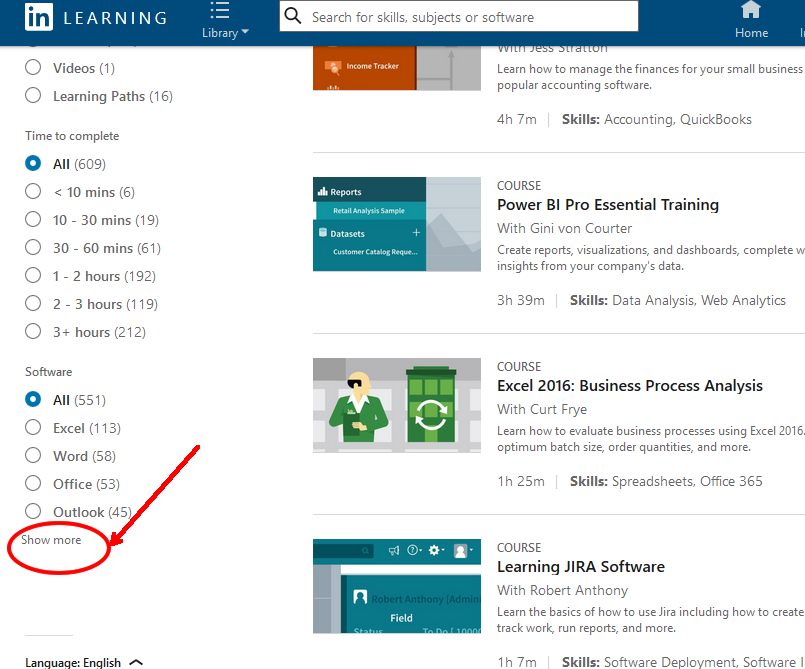
Task: Click the 'Time to complete' heading
Action: coord(72,136)
